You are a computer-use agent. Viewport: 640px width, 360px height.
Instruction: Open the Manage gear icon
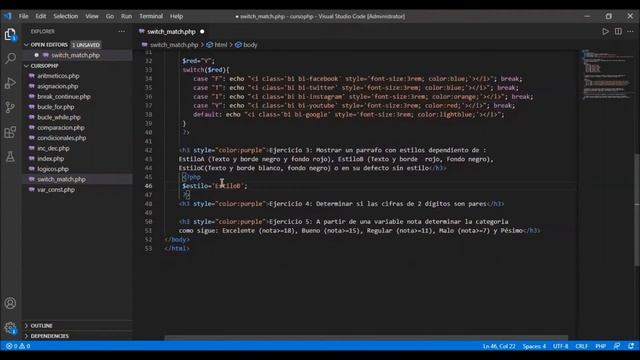[x=10, y=327]
